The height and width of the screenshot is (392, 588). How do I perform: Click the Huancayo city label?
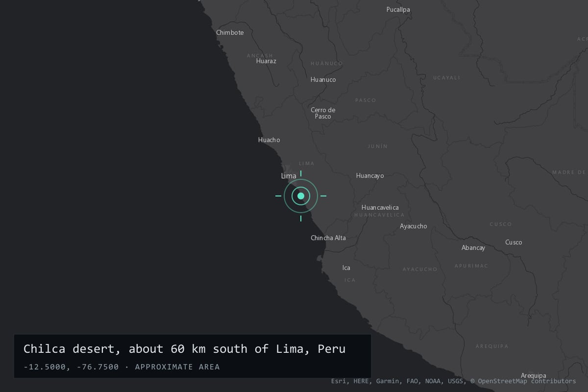pyautogui.click(x=370, y=175)
